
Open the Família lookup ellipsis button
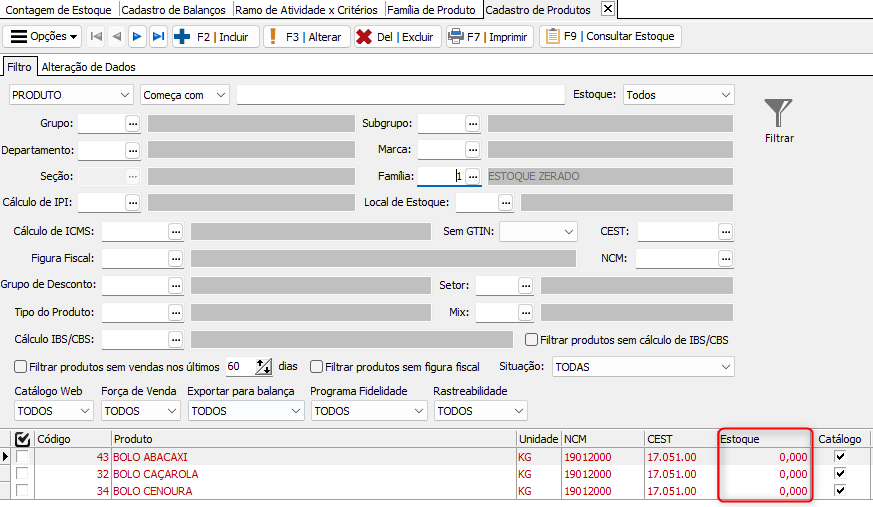[473, 176]
